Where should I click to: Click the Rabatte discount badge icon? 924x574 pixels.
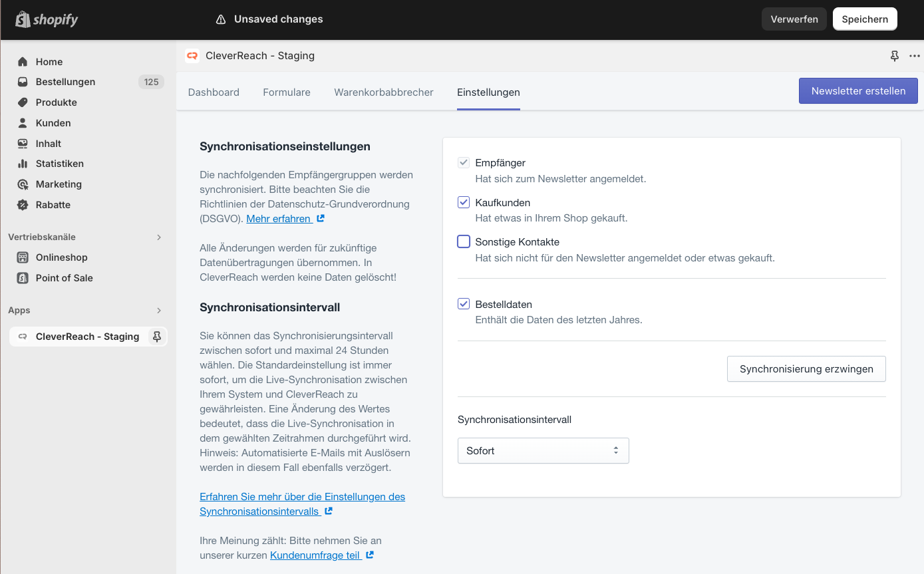click(x=23, y=205)
